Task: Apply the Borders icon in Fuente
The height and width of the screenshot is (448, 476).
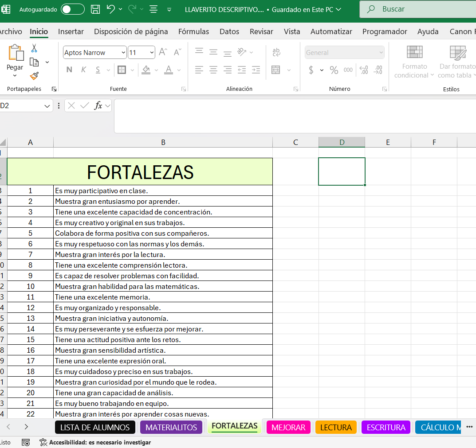Action: click(122, 70)
